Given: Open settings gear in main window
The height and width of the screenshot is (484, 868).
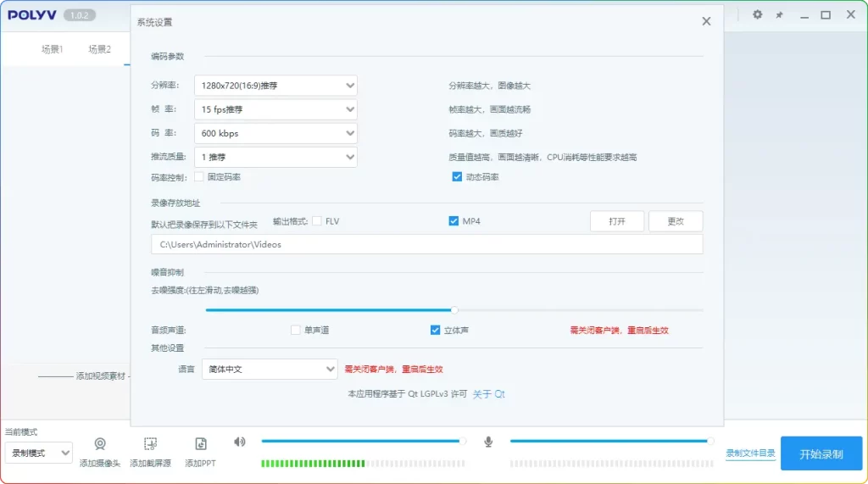Looking at the screenshot, I should (x=757, y=15).
